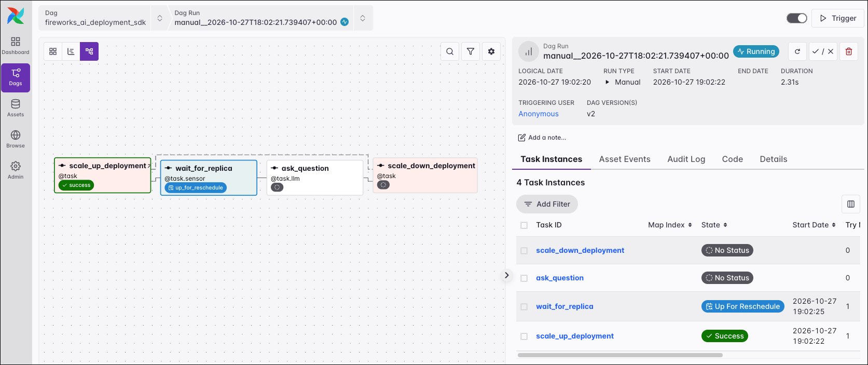The width and height of the screenshot is (868, 365).
Task: Click the Trigger button
Action: (x=837, y=18)
